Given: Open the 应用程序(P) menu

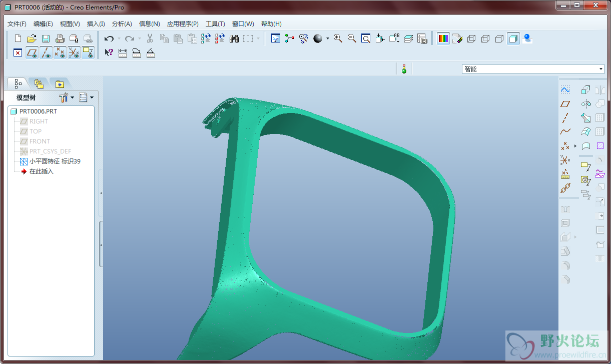Looking at the screenshot, I should point(183,24).
